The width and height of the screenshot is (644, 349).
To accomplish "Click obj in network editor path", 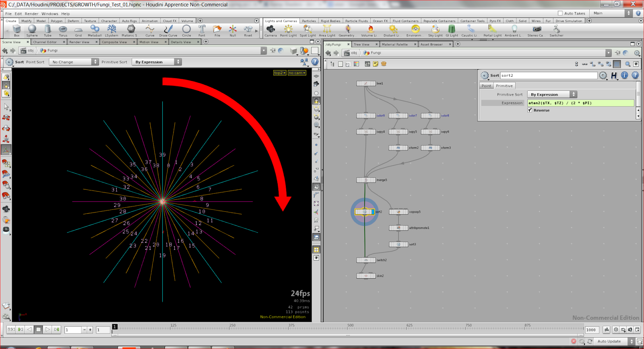I will tap(350, 53).
